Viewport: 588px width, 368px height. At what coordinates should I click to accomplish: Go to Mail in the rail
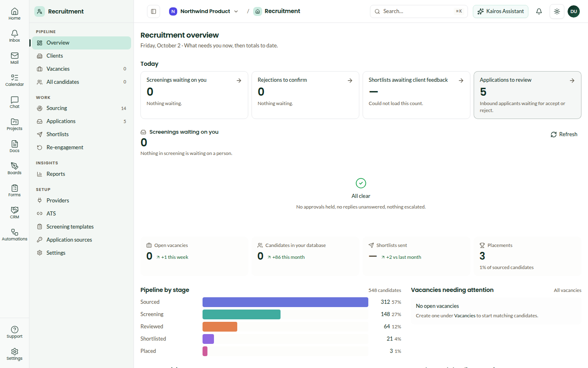pos(15,58)
